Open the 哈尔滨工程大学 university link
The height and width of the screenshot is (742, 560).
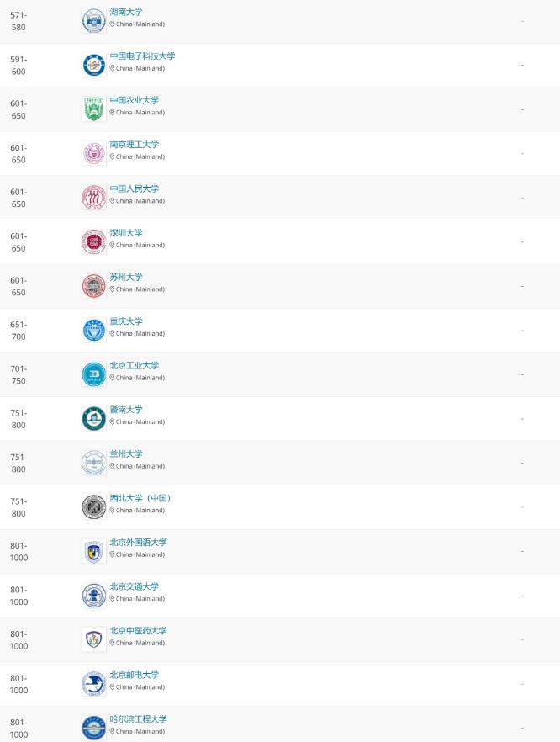(x=138, y=719)
